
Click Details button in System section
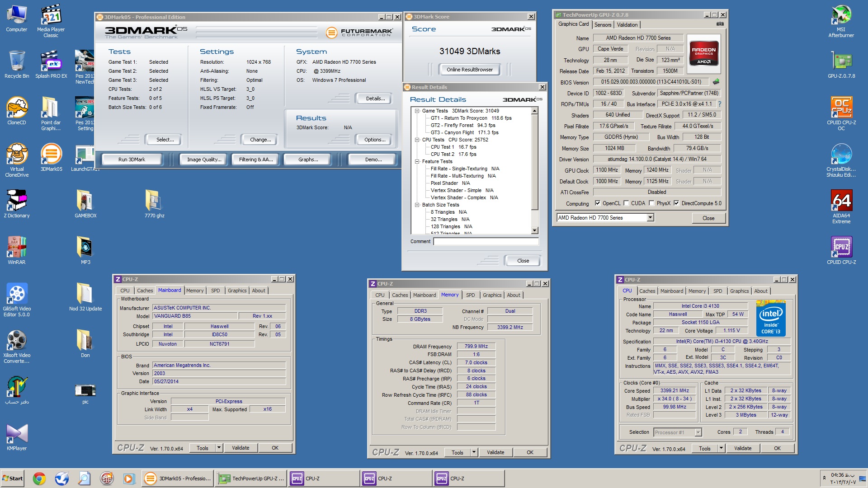pyautogui.click(x=375, y=99)
